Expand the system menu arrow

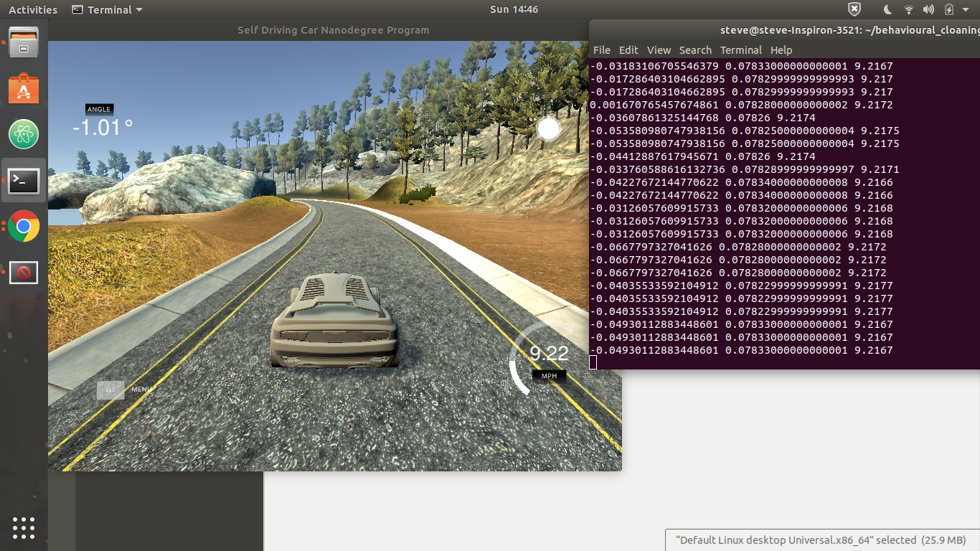point(965,10)
